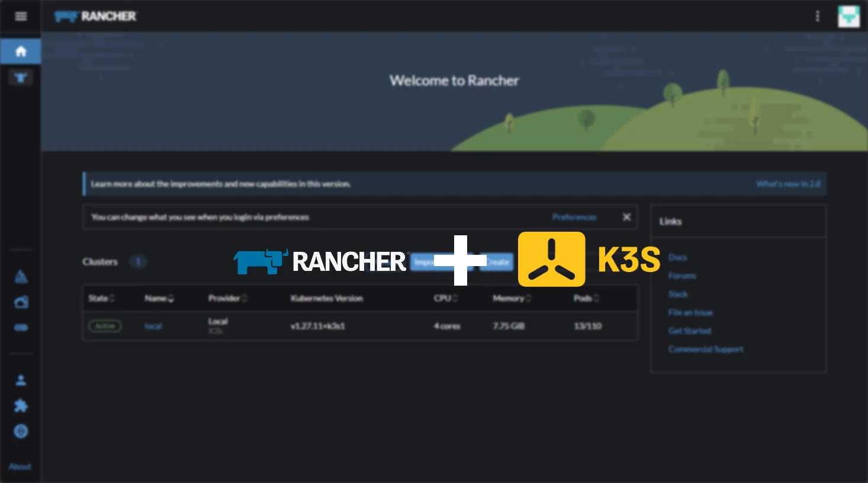868x483 pixels.
Task: Open the three-dot menu in header
Action: click(x=818, y=16)
